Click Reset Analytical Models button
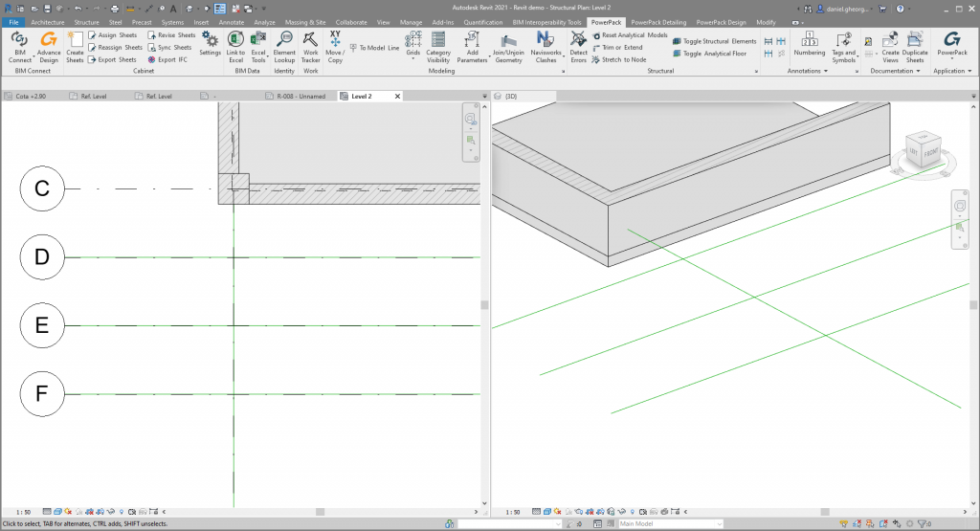The width and height of the screenshot is (980, 531). 630,35
